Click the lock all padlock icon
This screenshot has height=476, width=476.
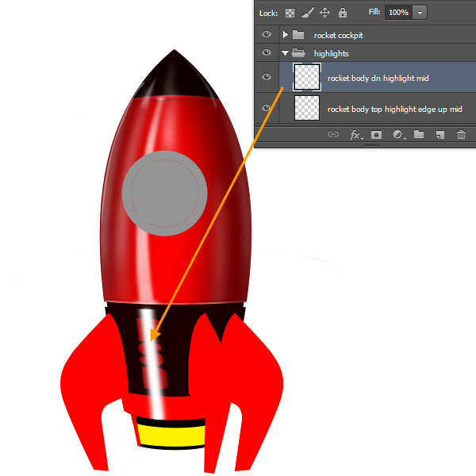[x=342, y=13]
